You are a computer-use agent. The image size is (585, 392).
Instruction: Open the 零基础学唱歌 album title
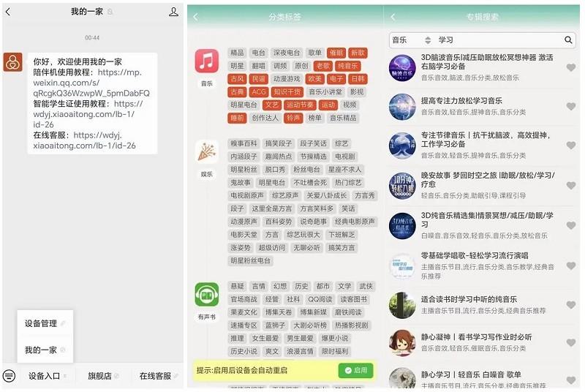pos(474,255)
